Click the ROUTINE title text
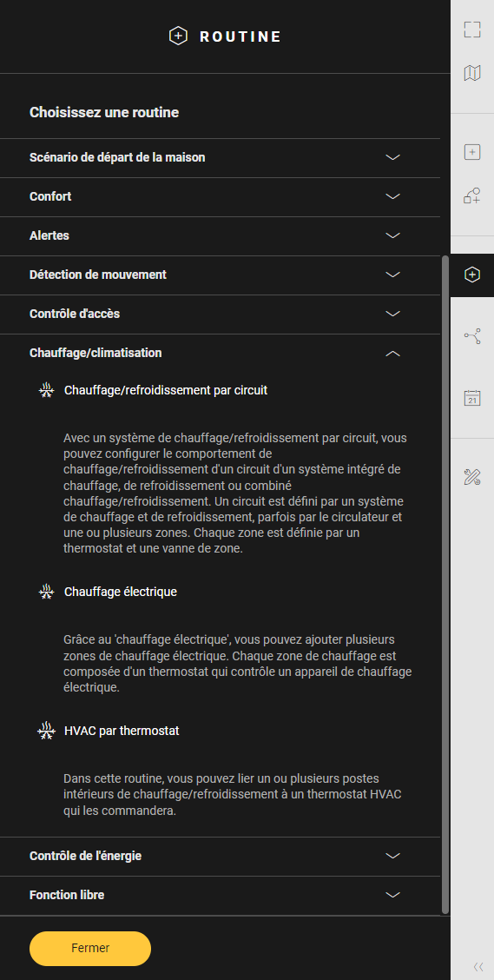This screenshot has height=980, width=494. [x=240, y=36]
